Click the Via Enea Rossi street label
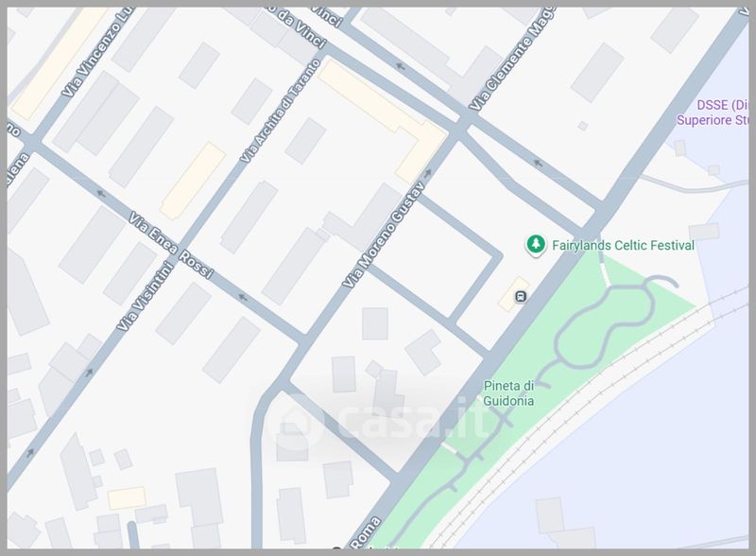 (x=171, y=245)
